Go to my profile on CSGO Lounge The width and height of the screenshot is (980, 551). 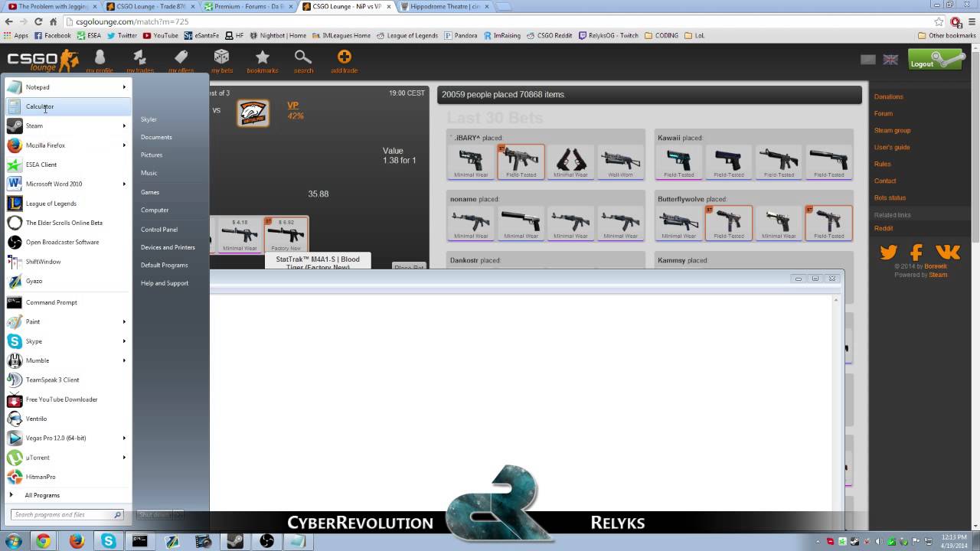coord(100,60)
